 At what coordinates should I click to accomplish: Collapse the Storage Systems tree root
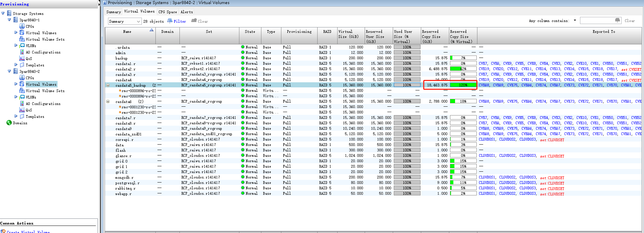coord(3,14)
